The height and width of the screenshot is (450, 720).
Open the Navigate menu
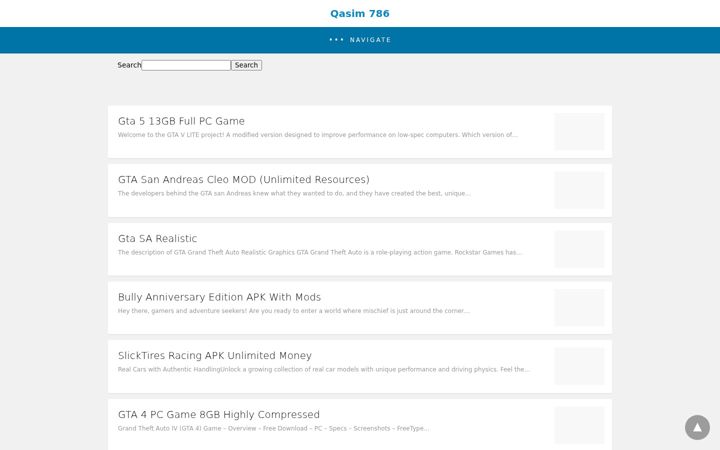coord(360,40)
